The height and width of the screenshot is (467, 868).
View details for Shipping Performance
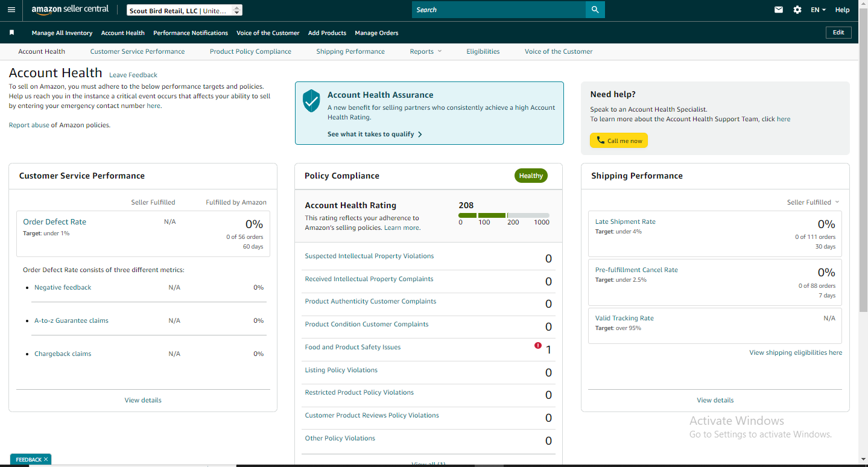point(715,400)
